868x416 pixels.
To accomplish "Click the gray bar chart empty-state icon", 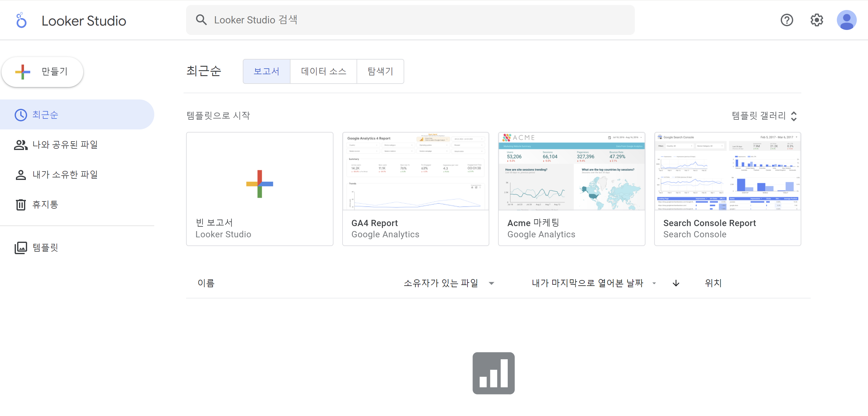I will coord(493,373).
